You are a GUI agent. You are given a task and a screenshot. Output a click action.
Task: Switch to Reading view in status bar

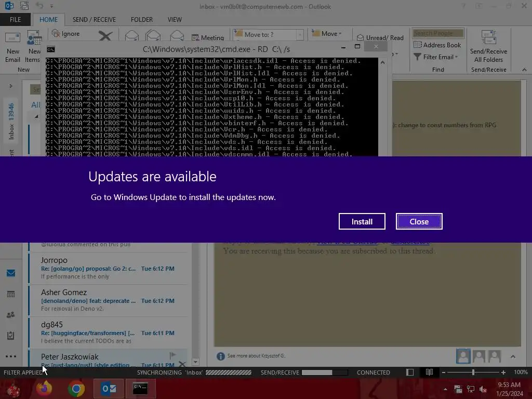click(429, 372)
